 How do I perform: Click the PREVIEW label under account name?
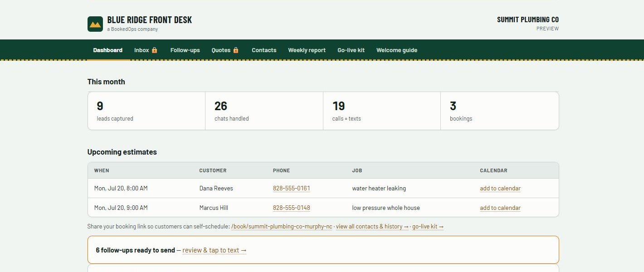(x=547, y=29)
